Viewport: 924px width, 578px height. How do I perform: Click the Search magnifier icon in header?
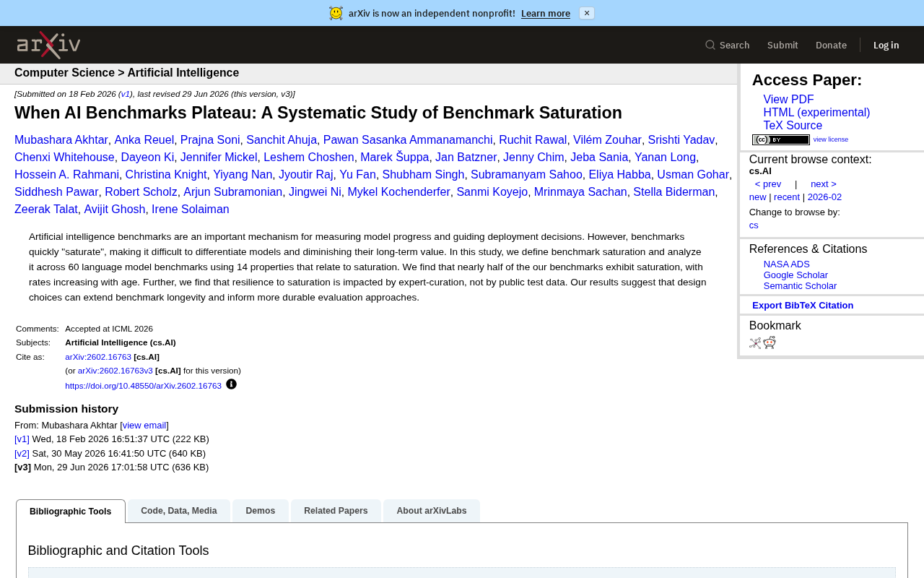[x=710, y=45]
